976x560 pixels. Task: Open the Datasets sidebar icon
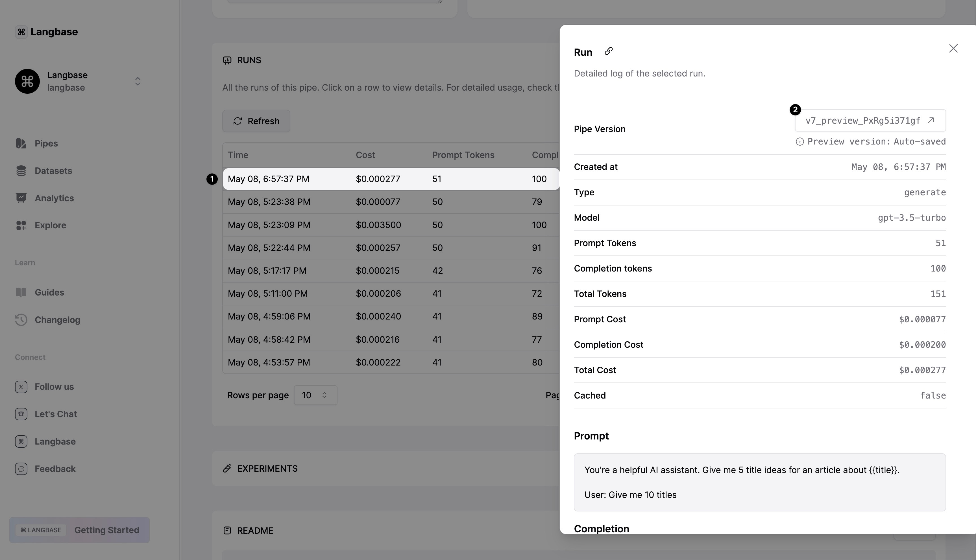pos(21,171)
